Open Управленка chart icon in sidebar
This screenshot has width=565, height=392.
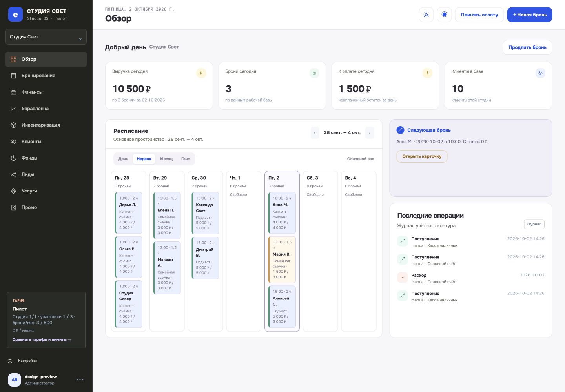14,109
